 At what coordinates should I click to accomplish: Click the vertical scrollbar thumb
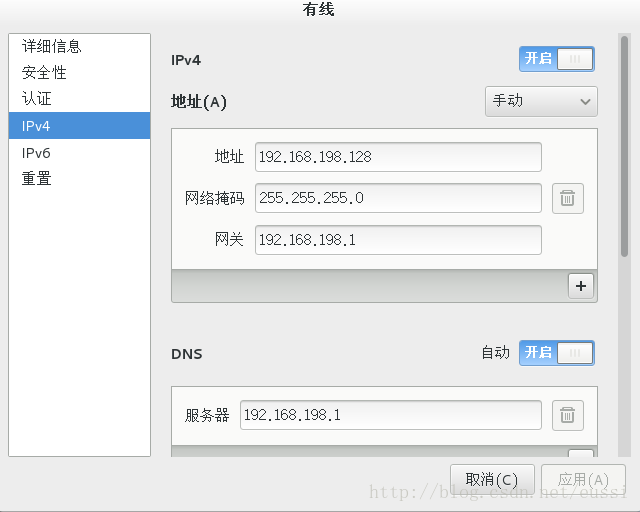pos(624,146)
